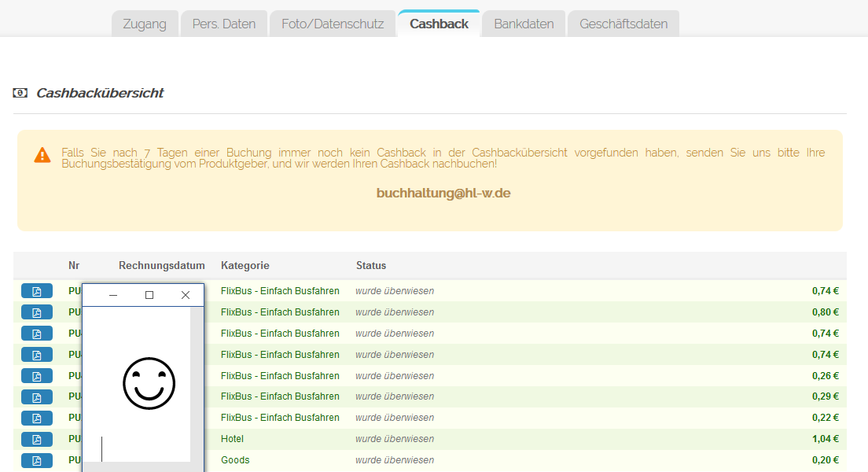Open the Pers. Daten tab
868x472 pixels.
click(224, 24)
